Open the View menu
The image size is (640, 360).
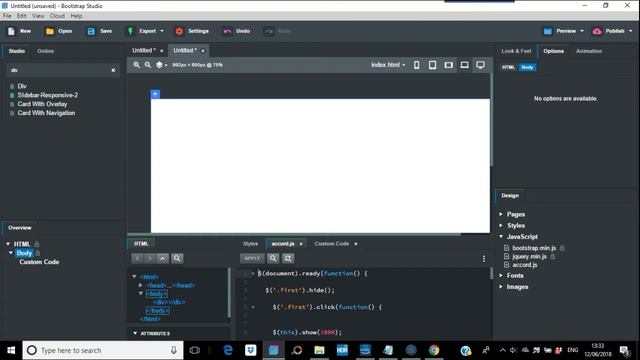click(38, 16)
